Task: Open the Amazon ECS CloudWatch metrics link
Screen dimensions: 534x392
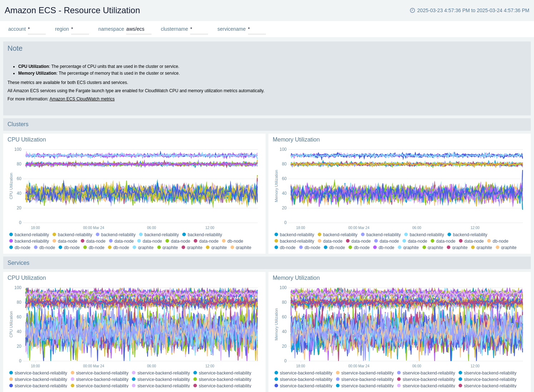Action: (82, 99)
